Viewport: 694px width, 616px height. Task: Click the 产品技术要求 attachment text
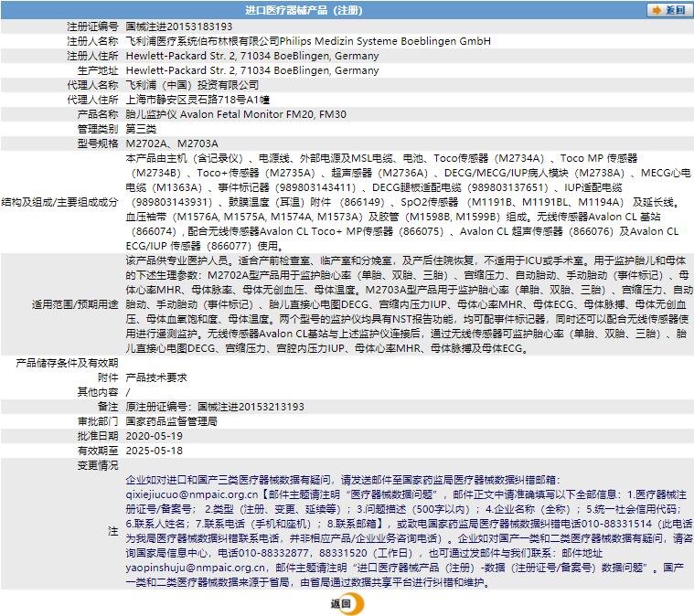pyautogui.click(x=156, y=377)
